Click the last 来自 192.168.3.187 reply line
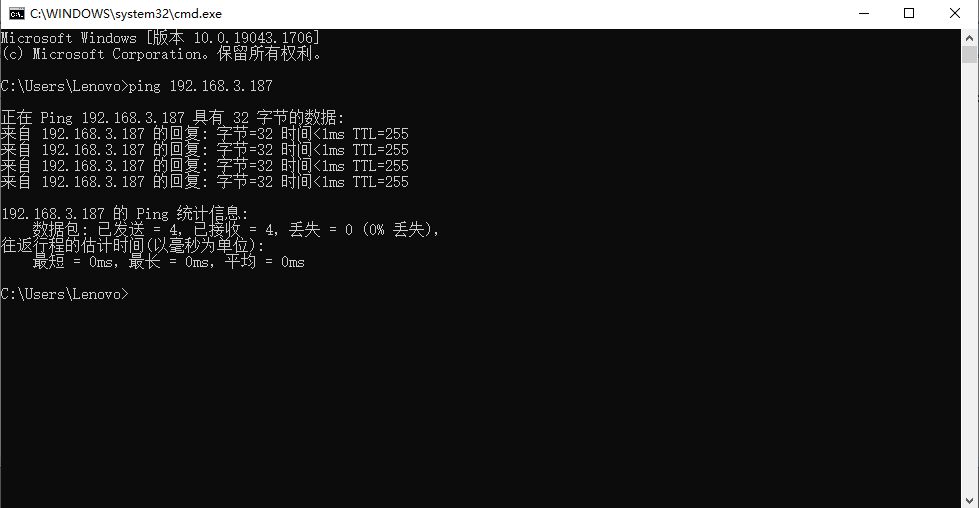979x508 pixels. point(205,182)
